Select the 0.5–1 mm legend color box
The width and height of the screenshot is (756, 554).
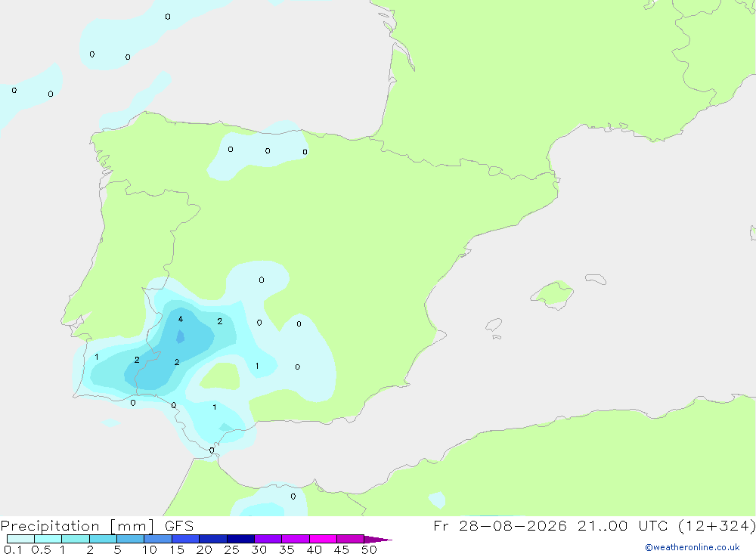click(48, 539)
